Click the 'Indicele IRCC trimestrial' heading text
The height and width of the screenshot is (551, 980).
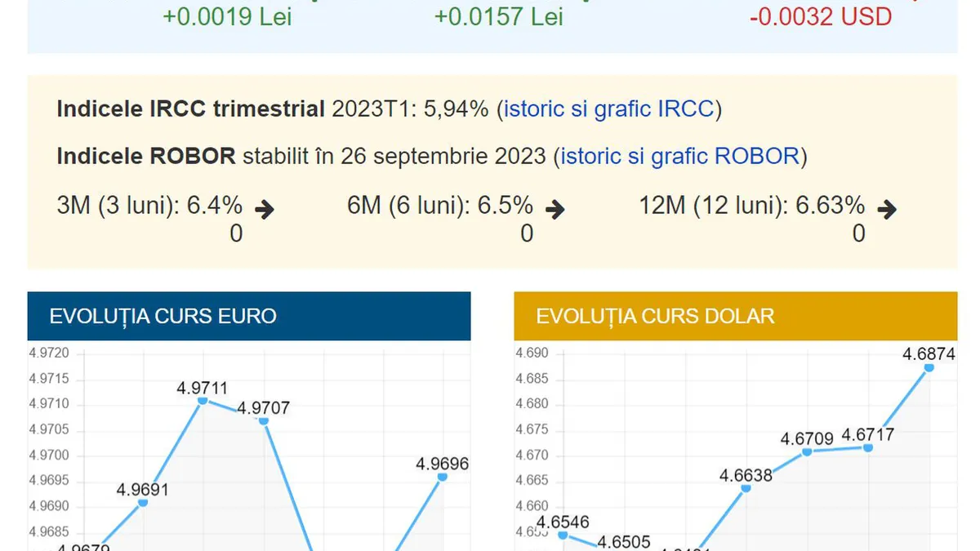[x=190, y=109]
